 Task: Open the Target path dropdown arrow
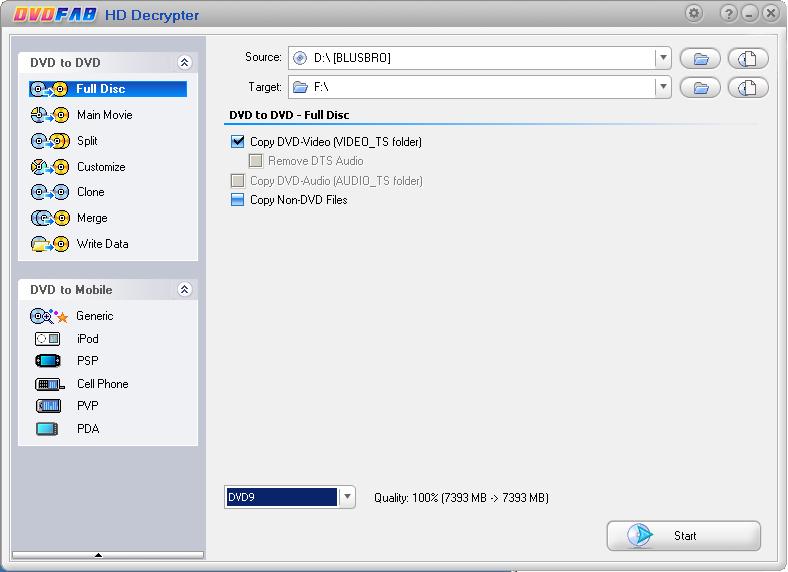(663, 87)
